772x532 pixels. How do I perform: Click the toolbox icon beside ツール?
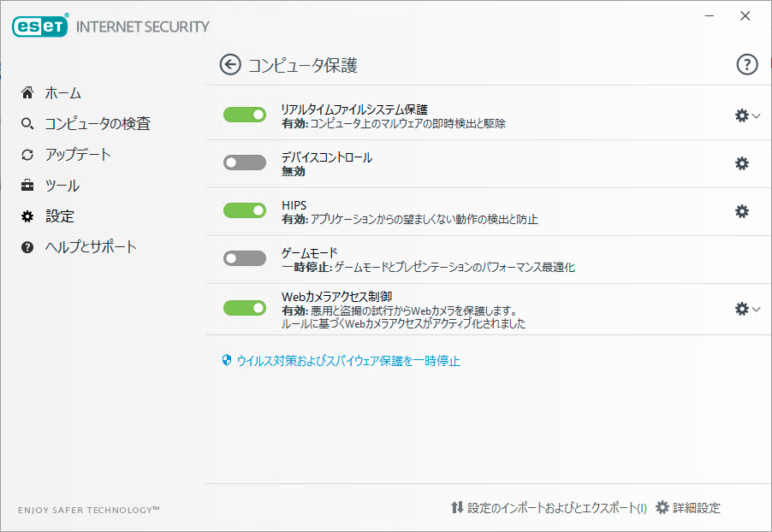tap(27, 186)
